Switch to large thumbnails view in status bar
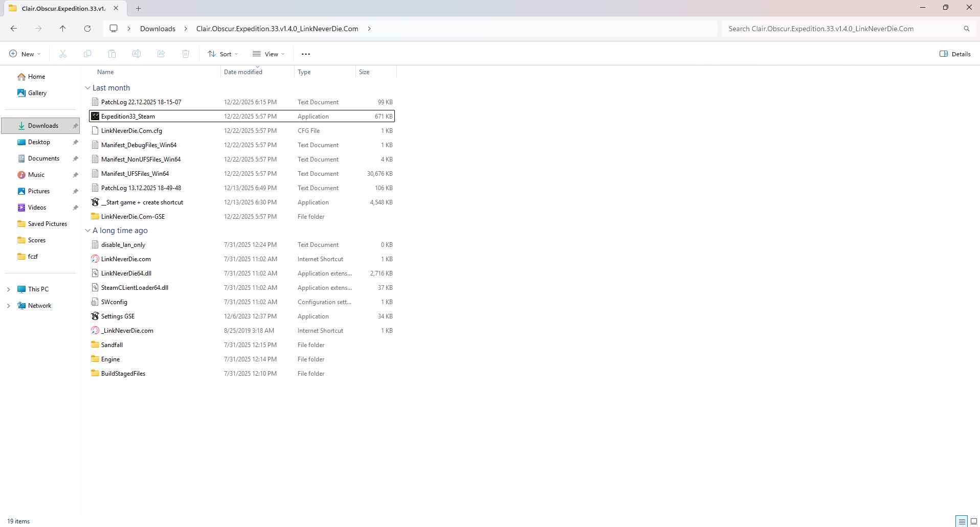 973,521
